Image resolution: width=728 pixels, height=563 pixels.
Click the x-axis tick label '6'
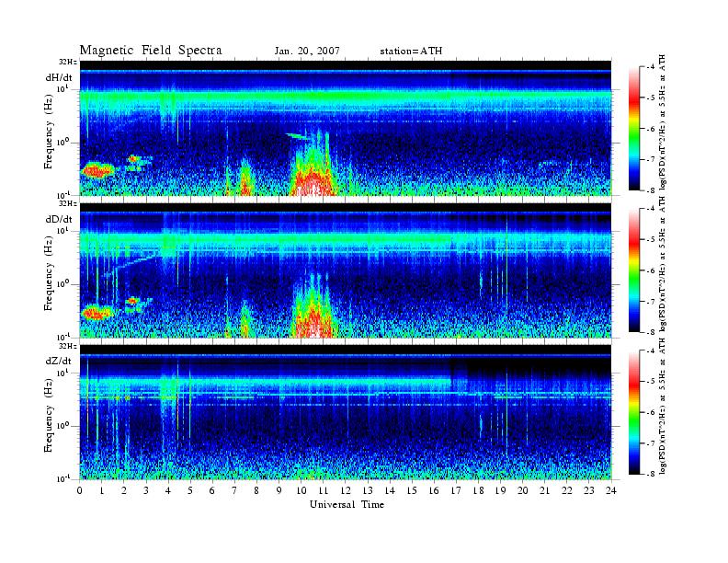point(212,490)
